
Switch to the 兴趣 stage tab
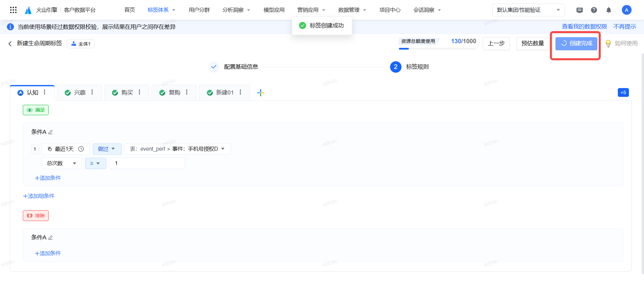pyautogui.click(x=79, y=93)
